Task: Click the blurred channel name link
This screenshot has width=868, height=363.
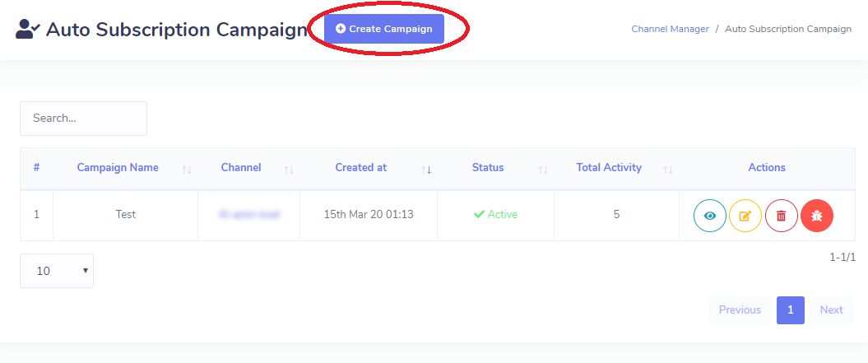Action: coord(249,214)
